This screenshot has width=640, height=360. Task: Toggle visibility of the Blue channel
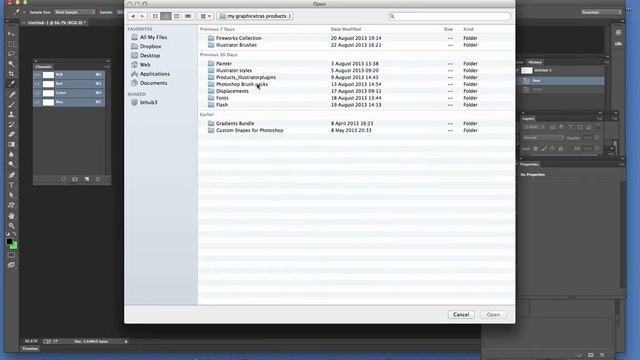(37, 102)
